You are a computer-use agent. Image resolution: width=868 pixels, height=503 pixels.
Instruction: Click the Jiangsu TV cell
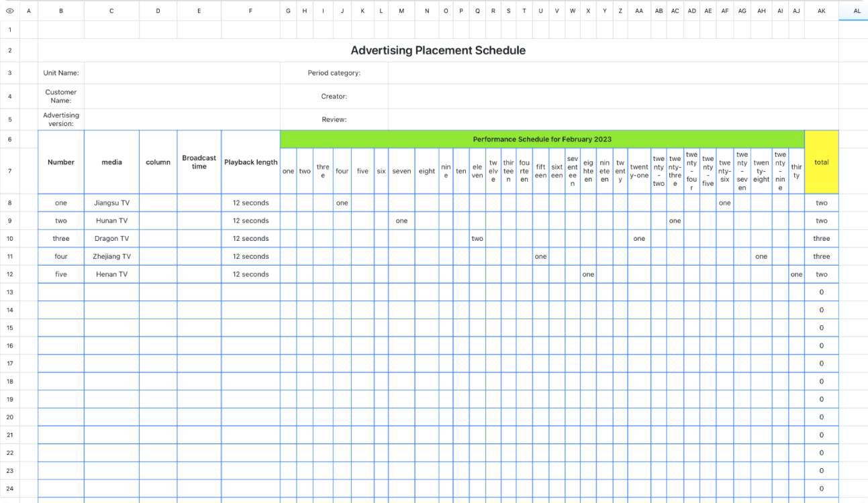(x=111, y=203)
